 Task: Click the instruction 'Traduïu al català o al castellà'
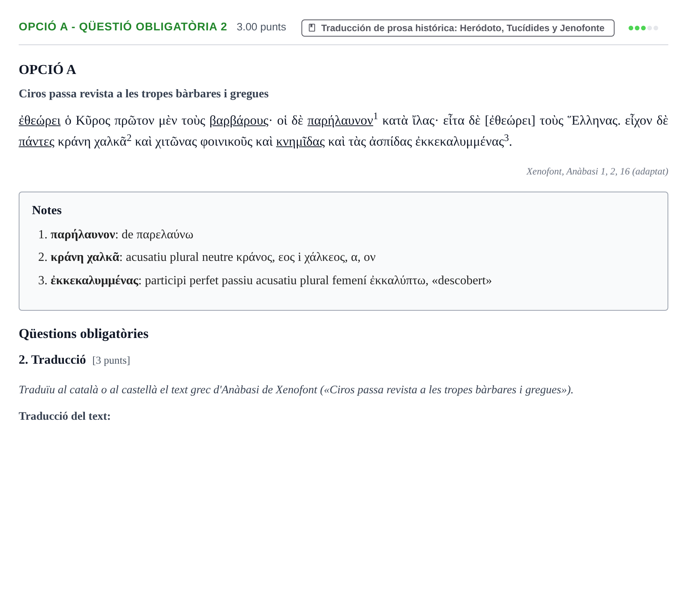click(296, 390)
